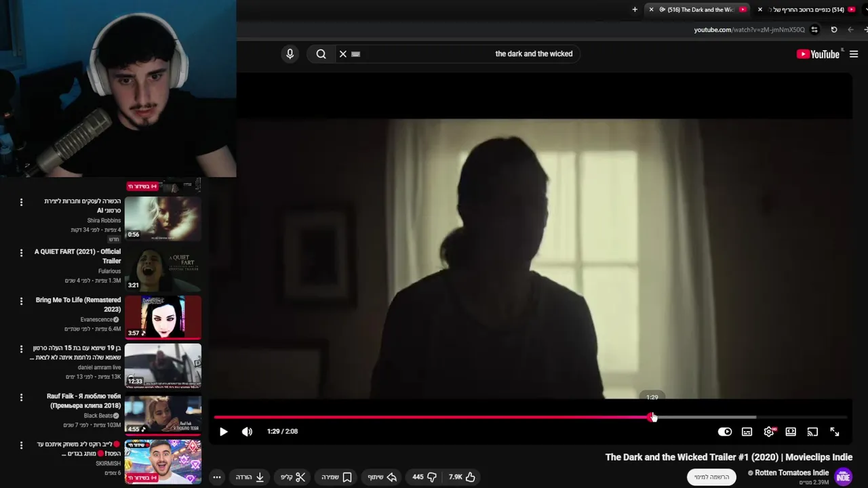Click the קליפ clip scissors button
Viewport: 868px width, 488px height.
coord(293,477)
